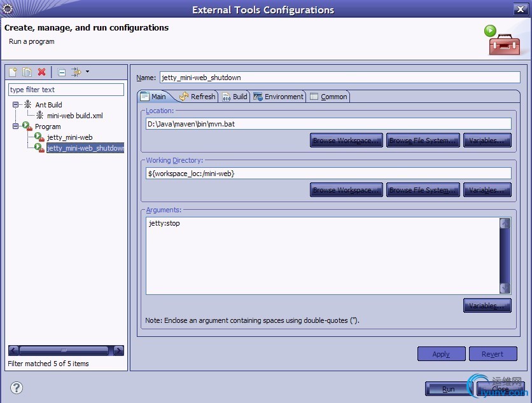The width and height of the screenshot is (532, 403).
Task: Collapse the Ant Build tree node
Action: pyautogui.click(x=16, y=104)
